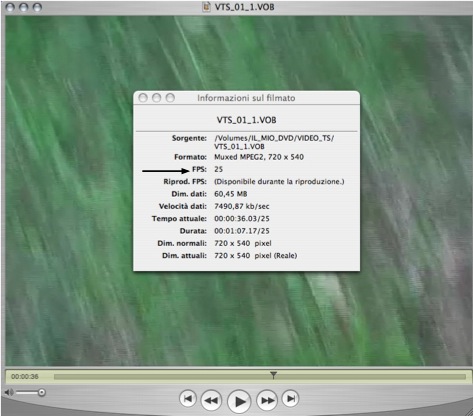Play the VTS_01_1.VOB movie
This screenshot has width=473, height=416.
239,401
